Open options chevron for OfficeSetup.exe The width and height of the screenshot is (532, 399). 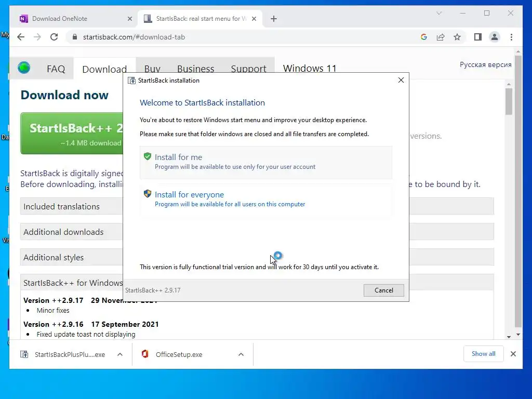(x=241, y=354)
